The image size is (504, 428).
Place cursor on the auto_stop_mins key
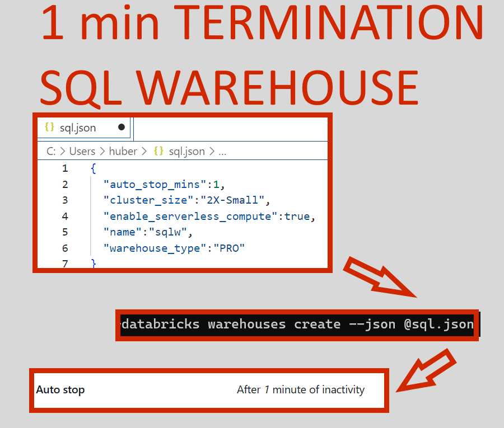155,184
